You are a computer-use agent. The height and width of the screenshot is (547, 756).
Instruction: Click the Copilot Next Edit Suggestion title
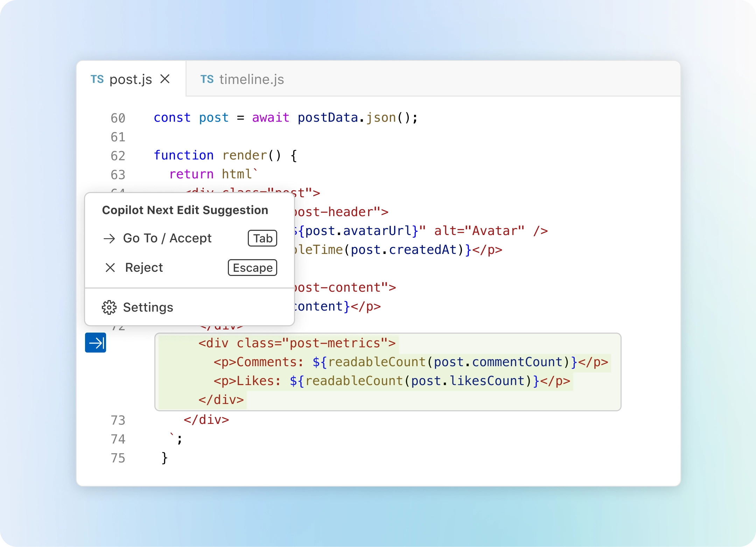(x=184, y=210)
